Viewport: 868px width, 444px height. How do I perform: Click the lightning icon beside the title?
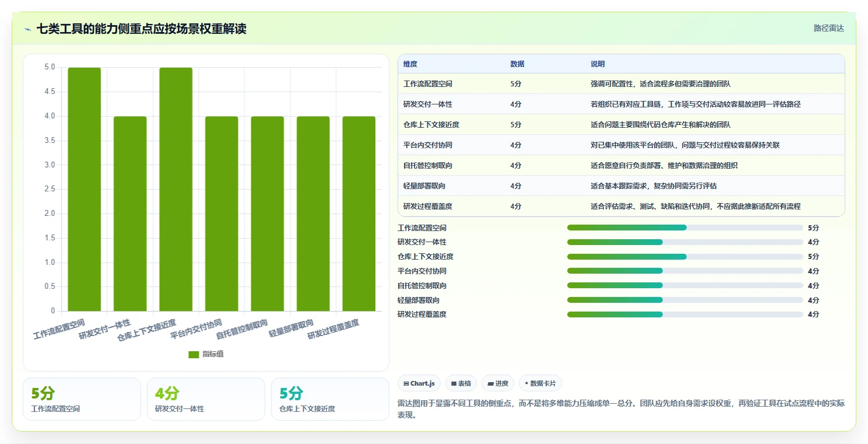[28, 29]
